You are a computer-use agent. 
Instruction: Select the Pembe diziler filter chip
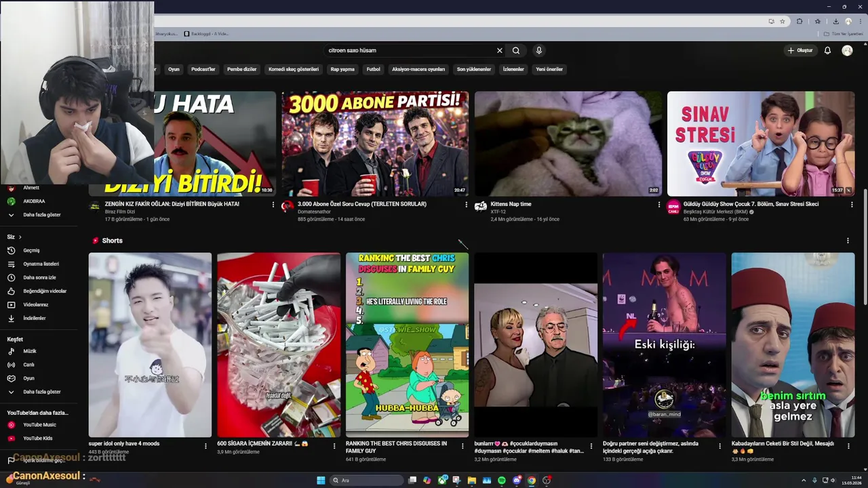(x=242, y=69)
